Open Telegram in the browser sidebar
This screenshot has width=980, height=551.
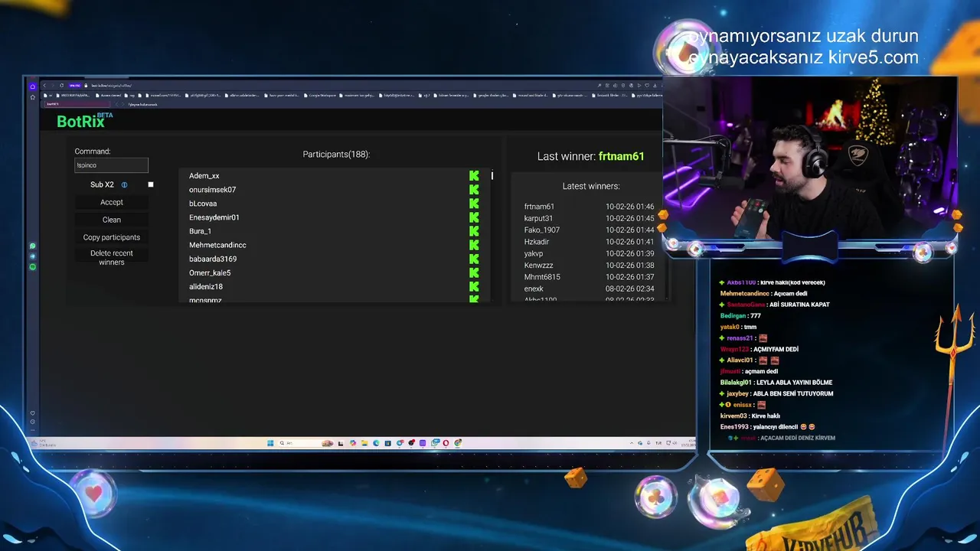pyautogui.click(x=32, y=256)
